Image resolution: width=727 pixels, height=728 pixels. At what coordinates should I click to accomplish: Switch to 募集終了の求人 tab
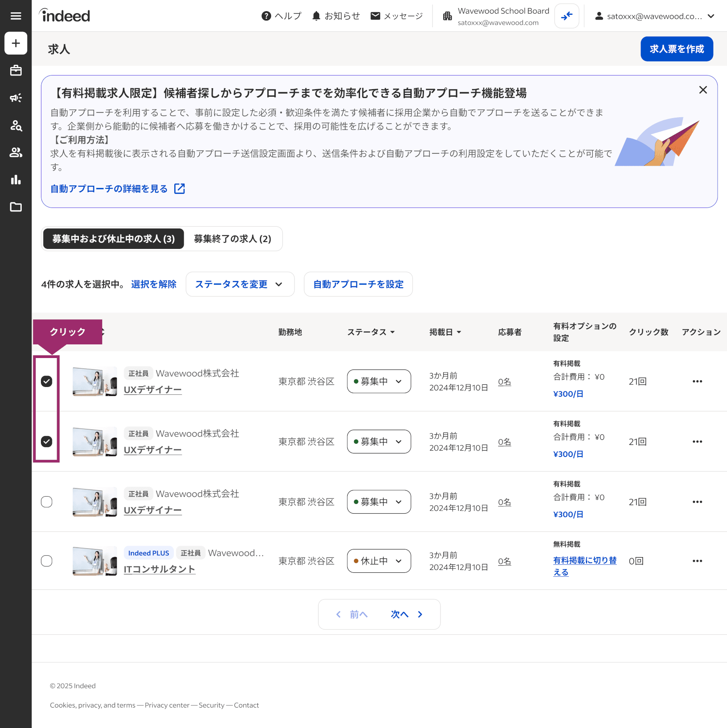(232, 239)
